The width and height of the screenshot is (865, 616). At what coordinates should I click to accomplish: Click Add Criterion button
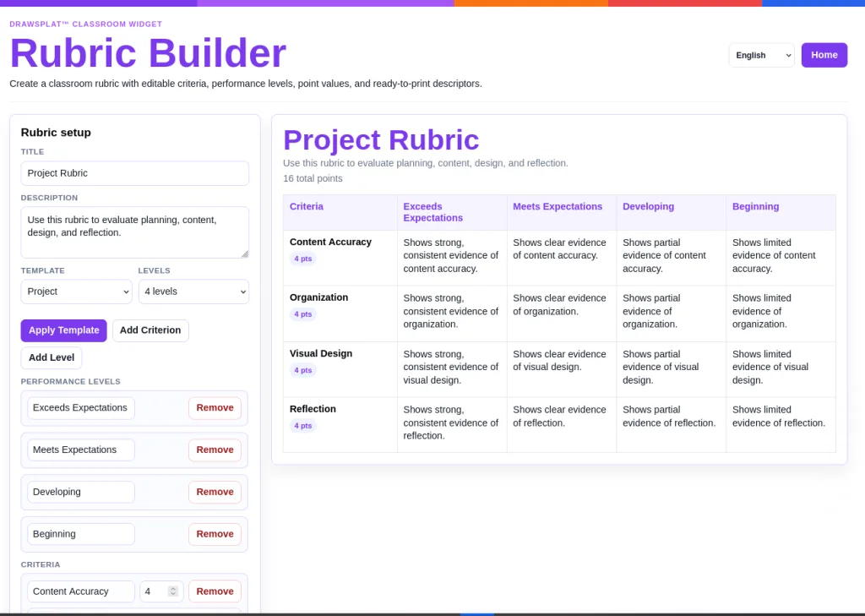(150, 330)
